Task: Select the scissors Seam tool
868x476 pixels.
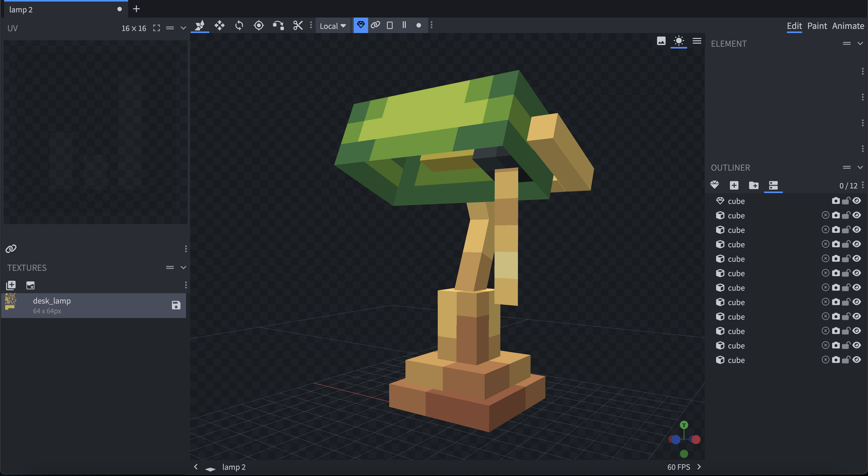Action: (x=298, y=25)
